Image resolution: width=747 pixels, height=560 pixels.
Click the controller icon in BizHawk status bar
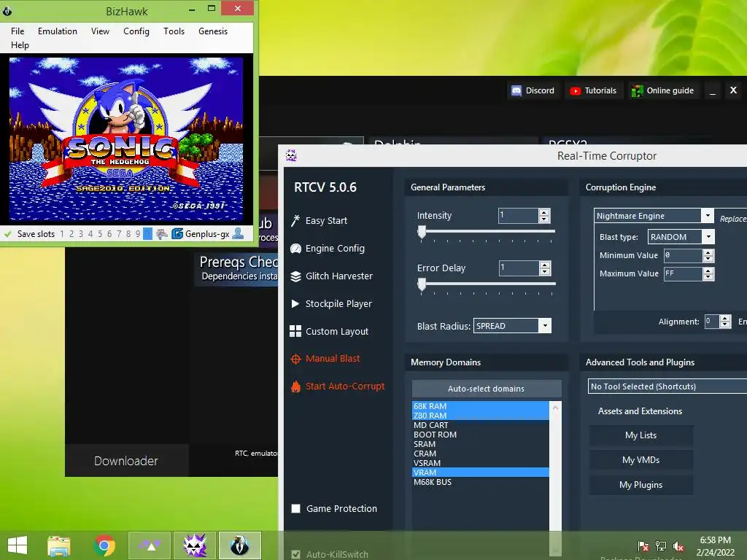coord(162,234)
